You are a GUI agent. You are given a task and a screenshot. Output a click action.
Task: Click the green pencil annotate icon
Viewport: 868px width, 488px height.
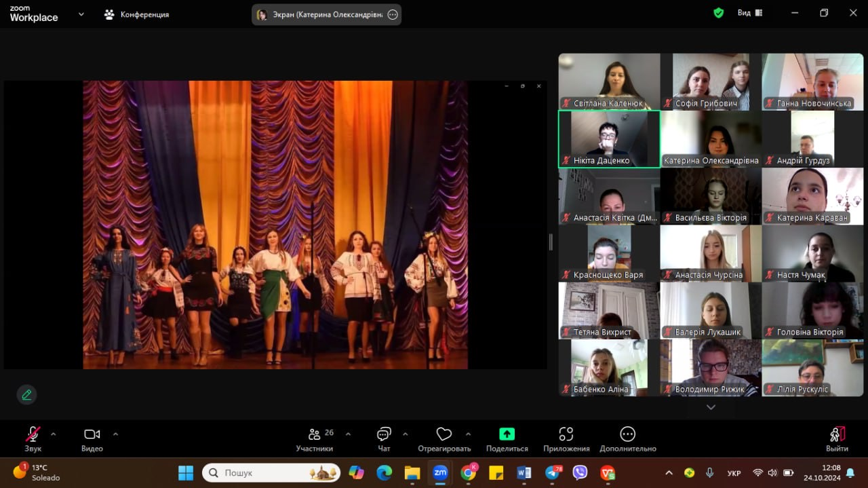[x=26, y=394]
